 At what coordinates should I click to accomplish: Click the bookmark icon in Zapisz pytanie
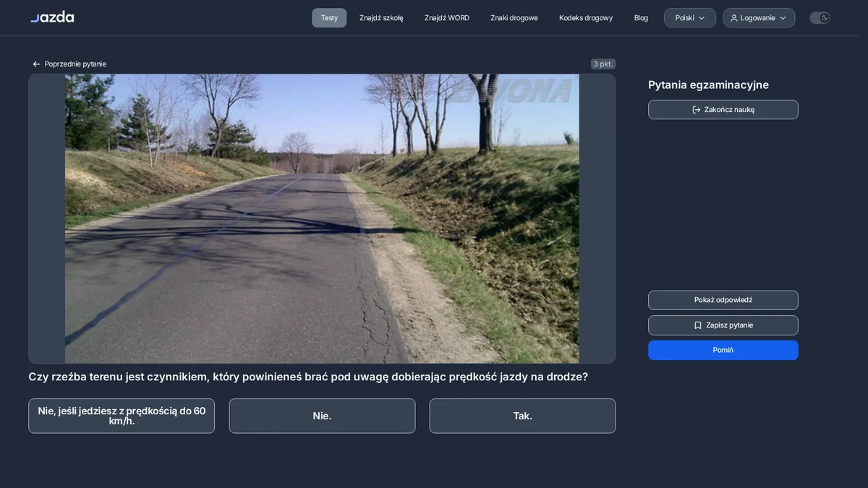pos(698,325)
